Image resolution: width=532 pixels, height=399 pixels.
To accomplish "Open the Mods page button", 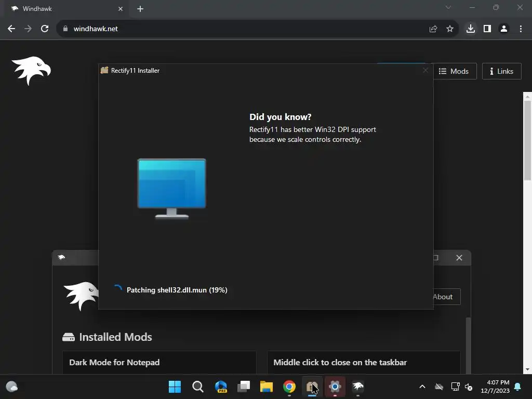I will tap(454, 71).
